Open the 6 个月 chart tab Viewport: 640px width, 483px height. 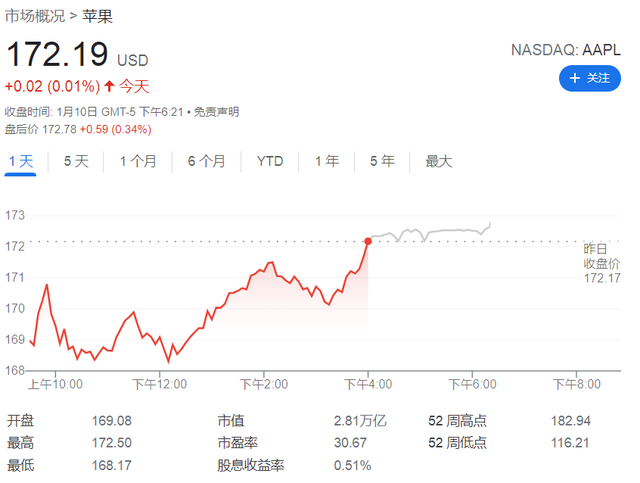click(x=206, y=161)
